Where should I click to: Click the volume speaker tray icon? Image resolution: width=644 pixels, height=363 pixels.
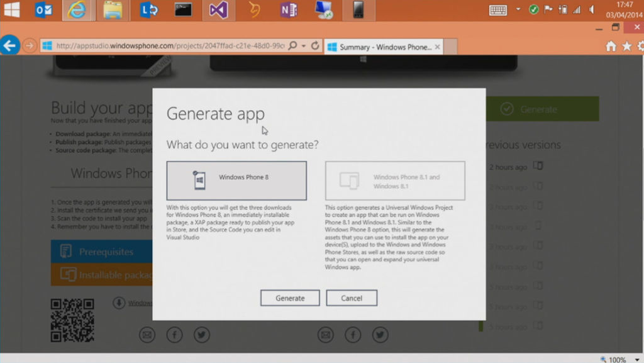pyautogui.click(x=592, y=9)
